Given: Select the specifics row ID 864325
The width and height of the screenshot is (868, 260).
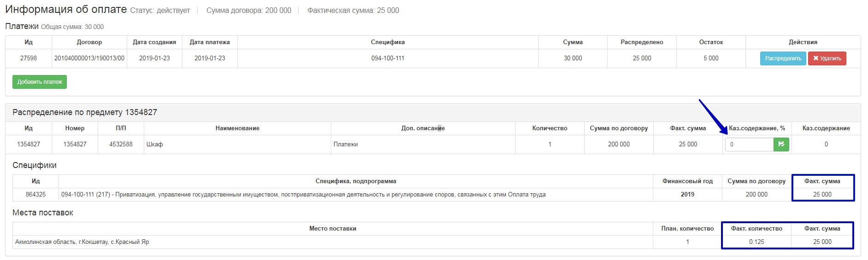Looking at the screenshot, I should [35, 195].
